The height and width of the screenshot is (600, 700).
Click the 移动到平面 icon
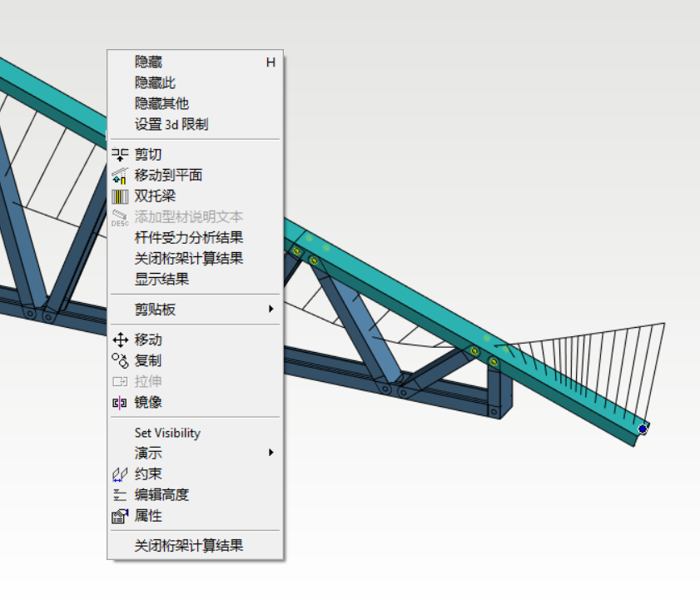[x=120, y=176]
